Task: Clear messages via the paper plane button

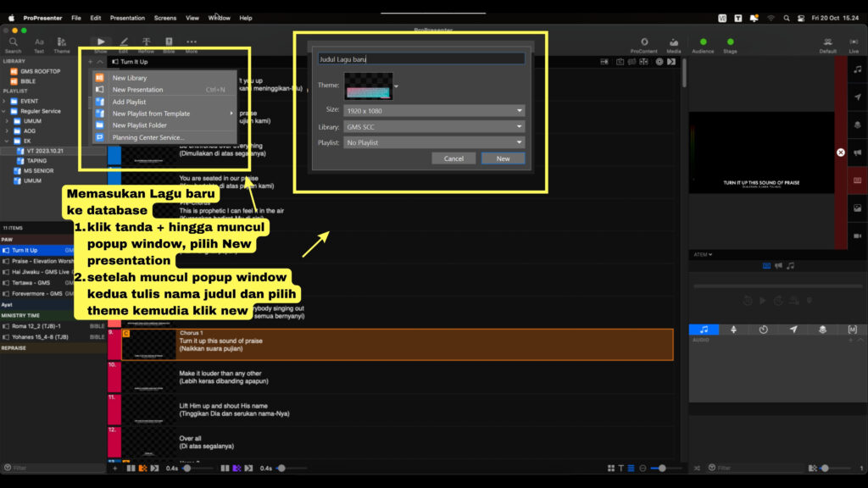Action: click(x=858, y=97)
